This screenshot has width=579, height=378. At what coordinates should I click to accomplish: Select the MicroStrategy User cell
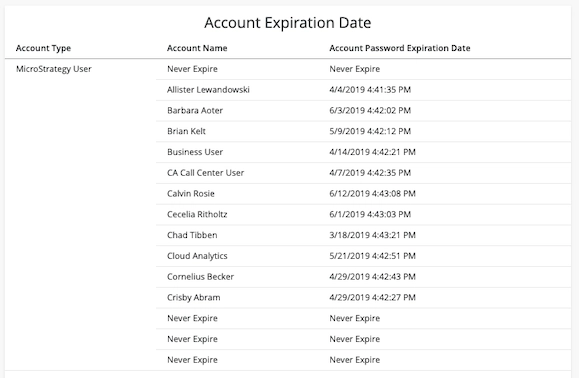[54, 69]
